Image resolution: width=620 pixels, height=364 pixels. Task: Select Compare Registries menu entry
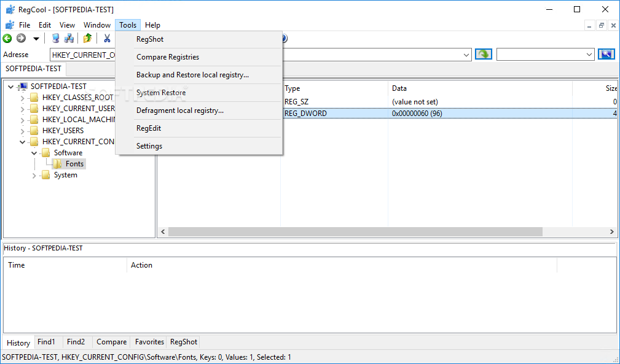tap(199, 57)
